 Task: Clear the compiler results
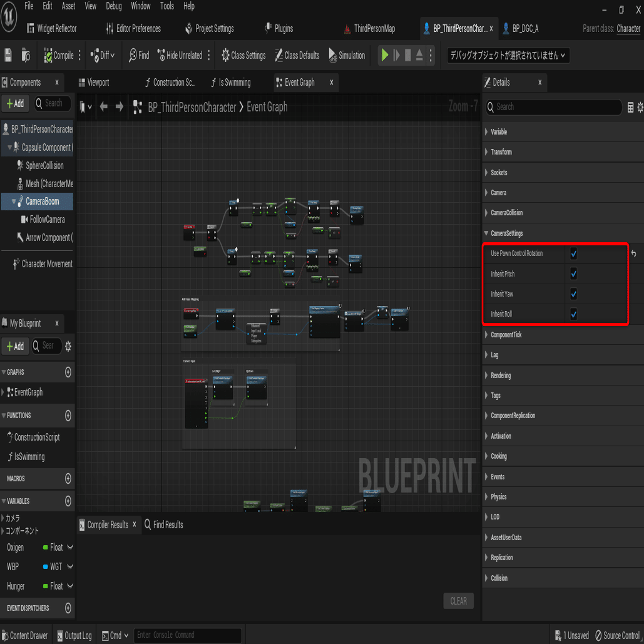(x=458, y=601)
